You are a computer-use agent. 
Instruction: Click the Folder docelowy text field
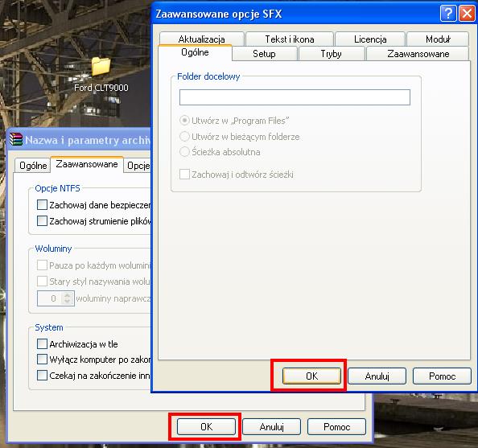295,97
